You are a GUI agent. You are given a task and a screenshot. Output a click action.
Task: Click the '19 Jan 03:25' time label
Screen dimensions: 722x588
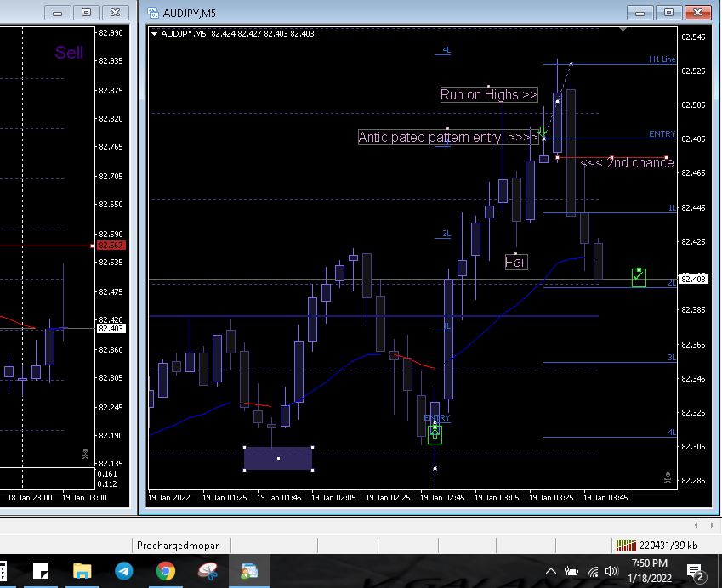click(551, 497)
